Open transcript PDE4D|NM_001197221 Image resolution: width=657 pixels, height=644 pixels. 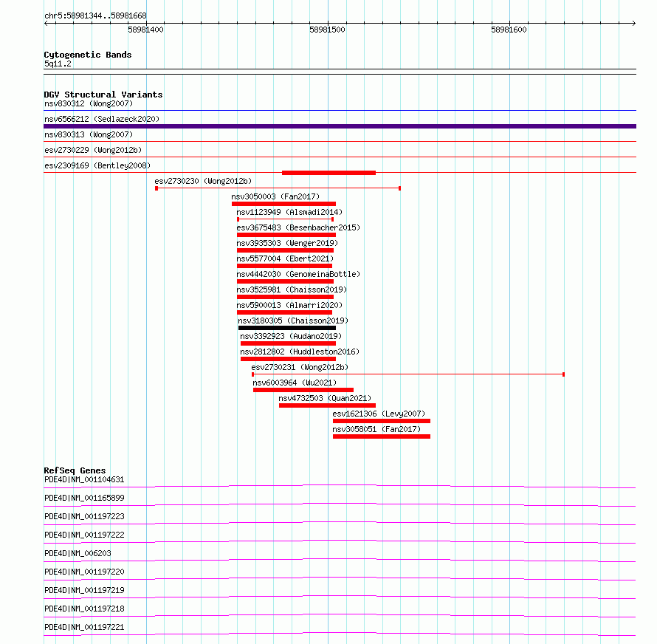click(84, 627)
